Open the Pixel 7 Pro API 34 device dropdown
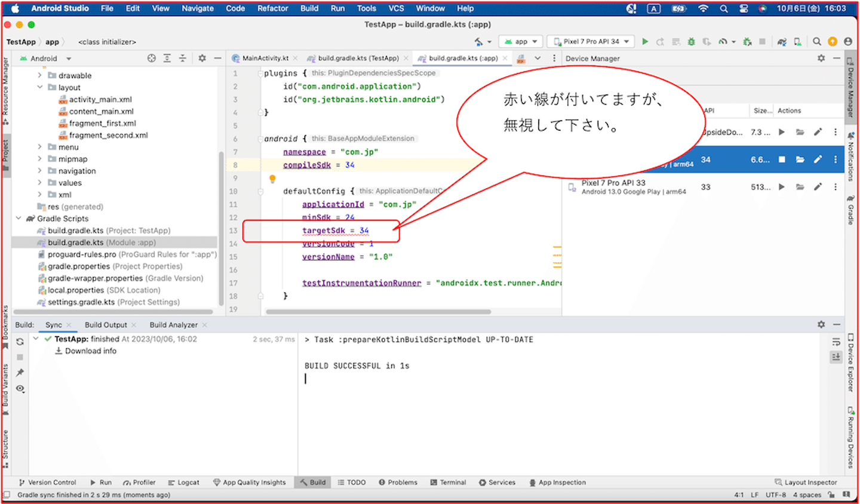860x504 pixels. 590,42
